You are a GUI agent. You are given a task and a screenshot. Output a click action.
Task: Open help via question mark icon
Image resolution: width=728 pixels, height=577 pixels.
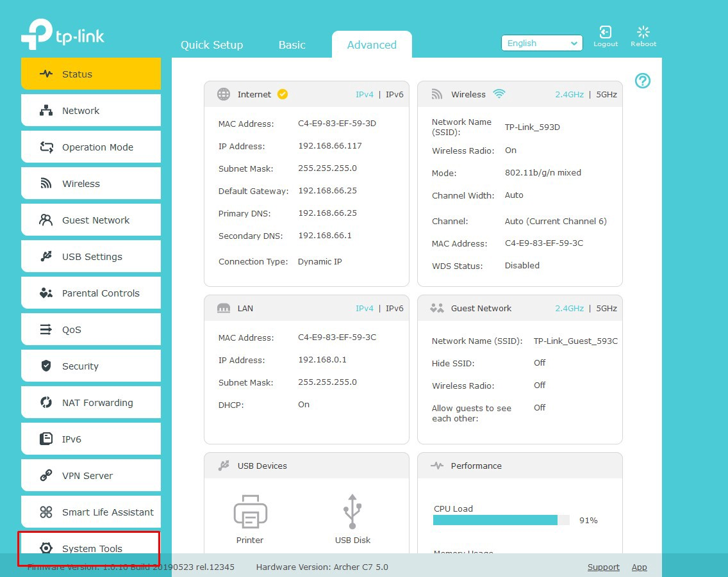643,81
